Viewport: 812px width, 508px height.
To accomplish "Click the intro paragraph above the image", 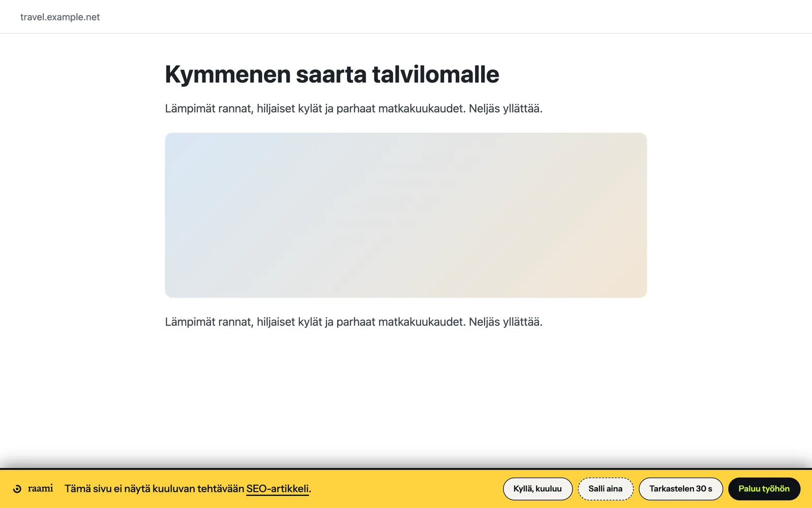I will tap(354, 109).
